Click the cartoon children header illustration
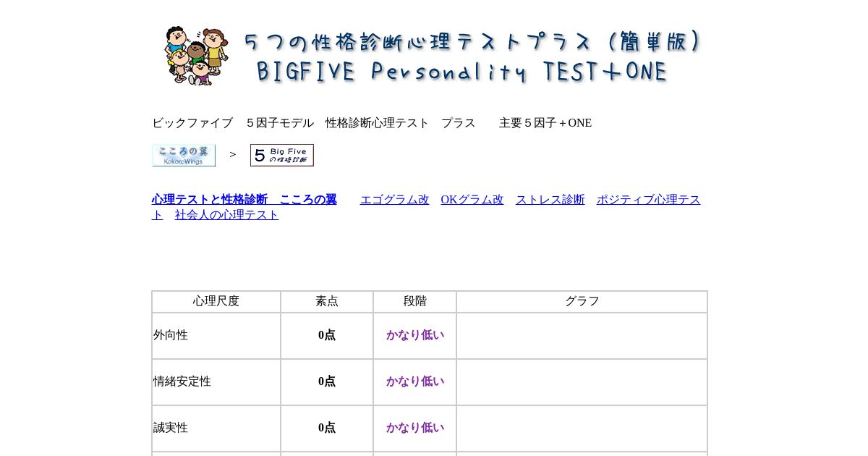 pos(196,56)
